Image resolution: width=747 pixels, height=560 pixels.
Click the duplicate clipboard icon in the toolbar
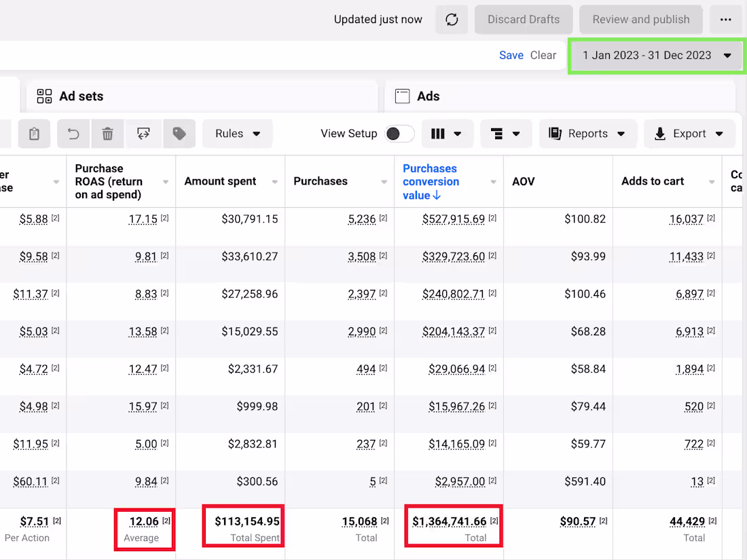(33, 133)
